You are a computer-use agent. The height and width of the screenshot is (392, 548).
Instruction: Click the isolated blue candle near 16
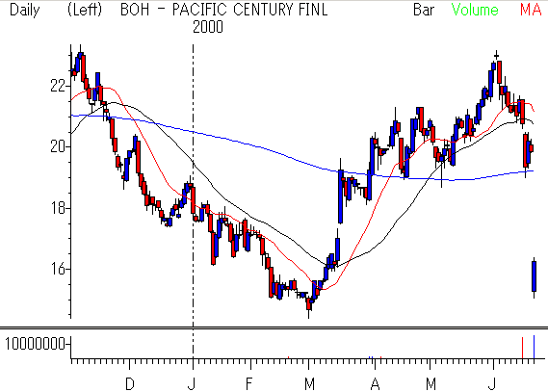tap(534, 276)
